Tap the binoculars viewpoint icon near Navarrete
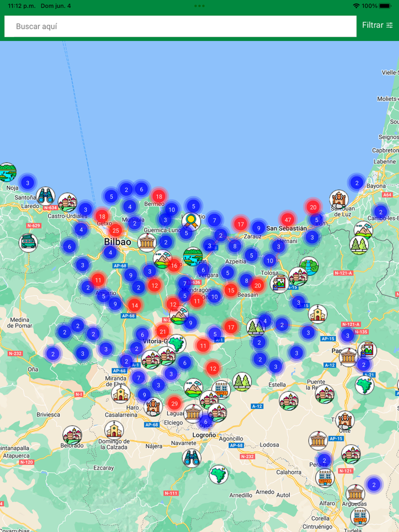The height and width of the screenshot is (532, 399). pyautogui.click(x=192, y=458)
